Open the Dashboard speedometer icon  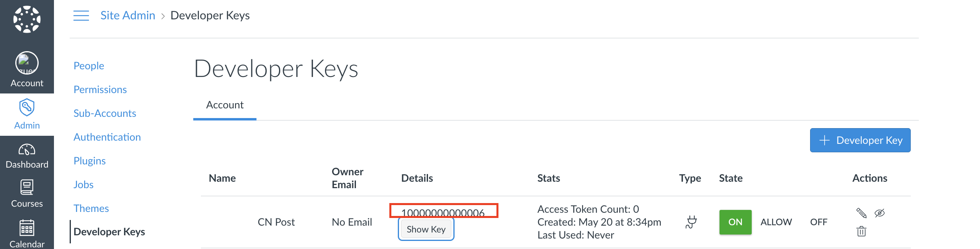point(27,151)
